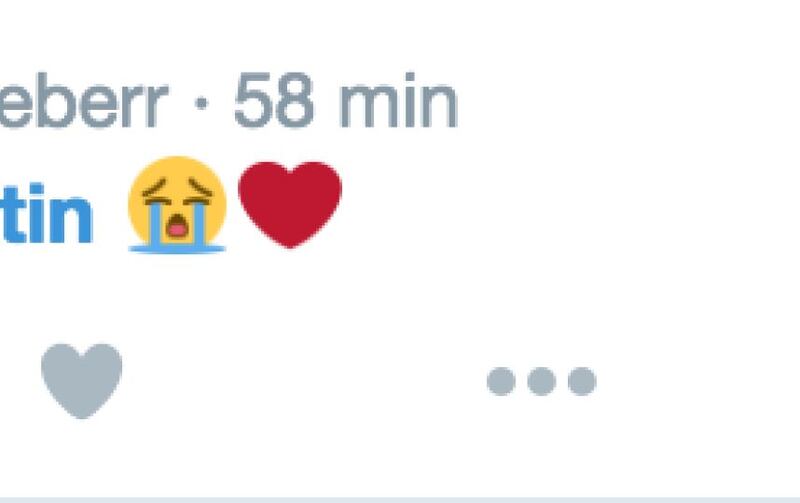Open the three-dot more options menu
Image resolution: width=800 pixels, height=503 pixels.
point(541,381)
